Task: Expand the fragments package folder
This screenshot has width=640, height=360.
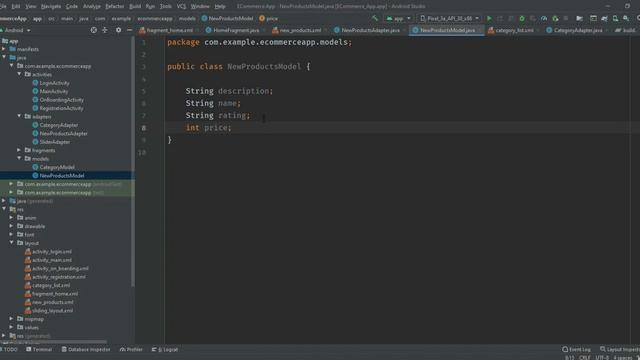Action: coord(19,150)
